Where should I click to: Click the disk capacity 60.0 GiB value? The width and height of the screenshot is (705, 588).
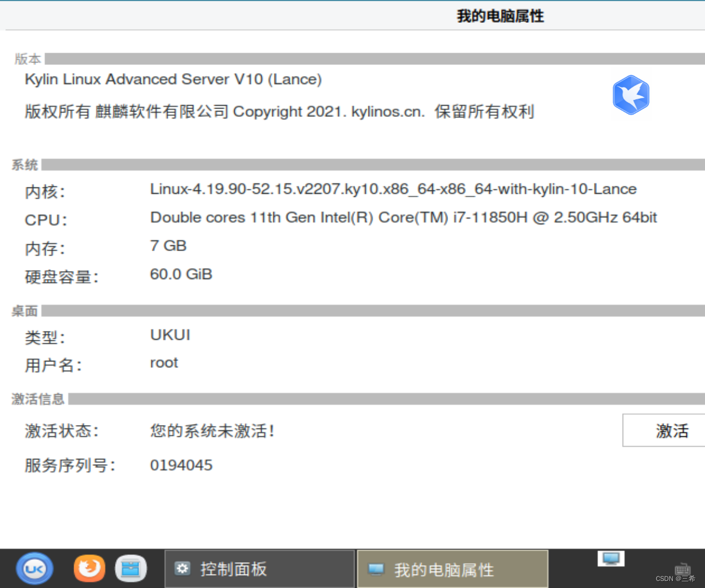click(x=181, y=274)
